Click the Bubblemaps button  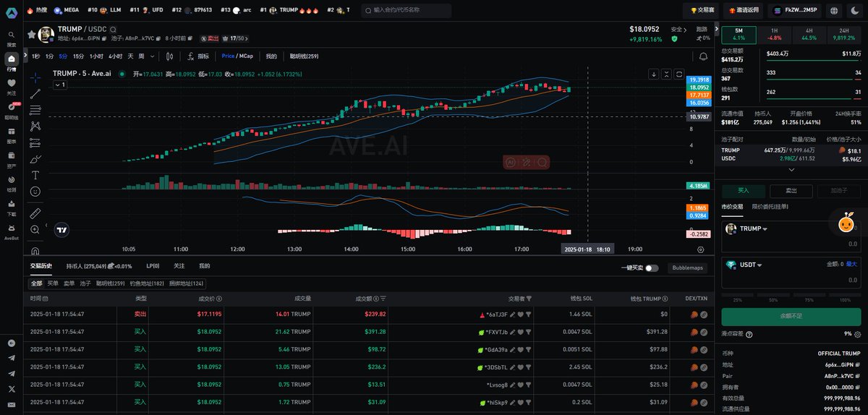(x=687, y=268)
